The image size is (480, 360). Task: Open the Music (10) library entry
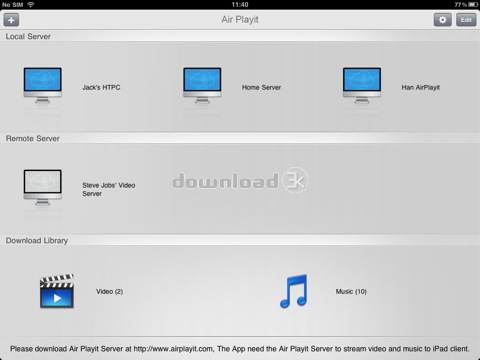(x=351, y=292)
